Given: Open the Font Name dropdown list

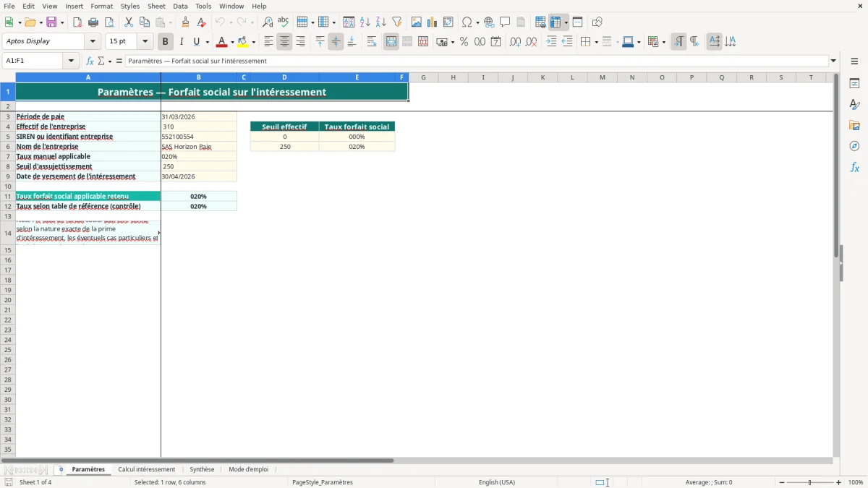Looking at the screenshot, I should coord(93,42).
